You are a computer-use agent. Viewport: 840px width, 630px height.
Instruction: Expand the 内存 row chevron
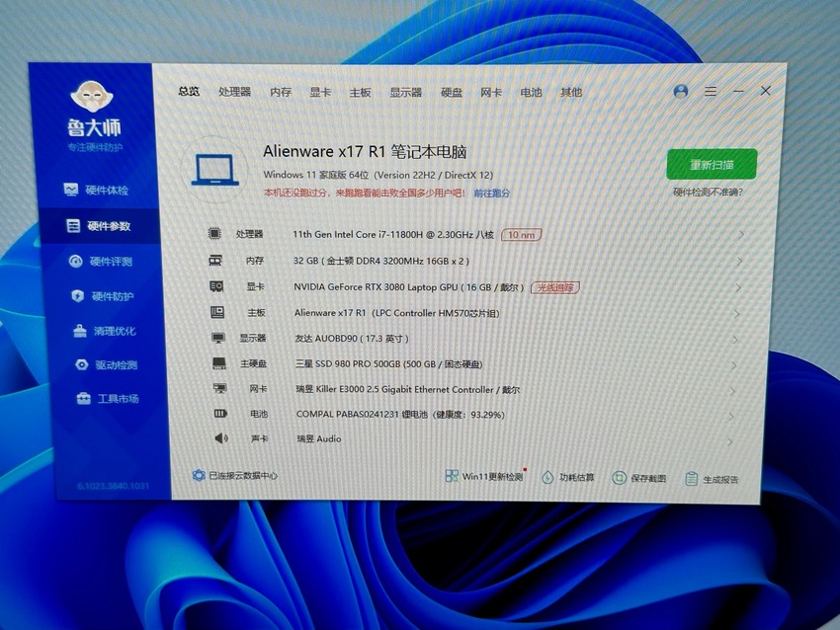pos(740,262)
